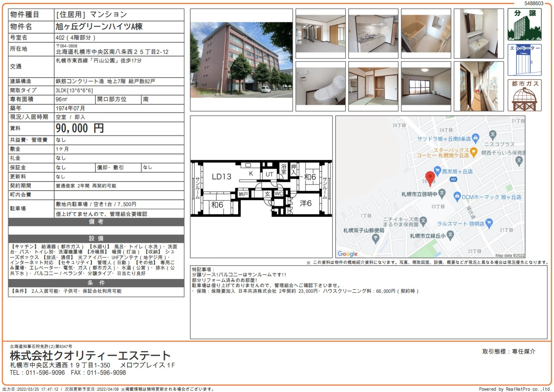Select the DCMホーマック shopping icon on map
The image size is (554, 392).
coord(457,197)
